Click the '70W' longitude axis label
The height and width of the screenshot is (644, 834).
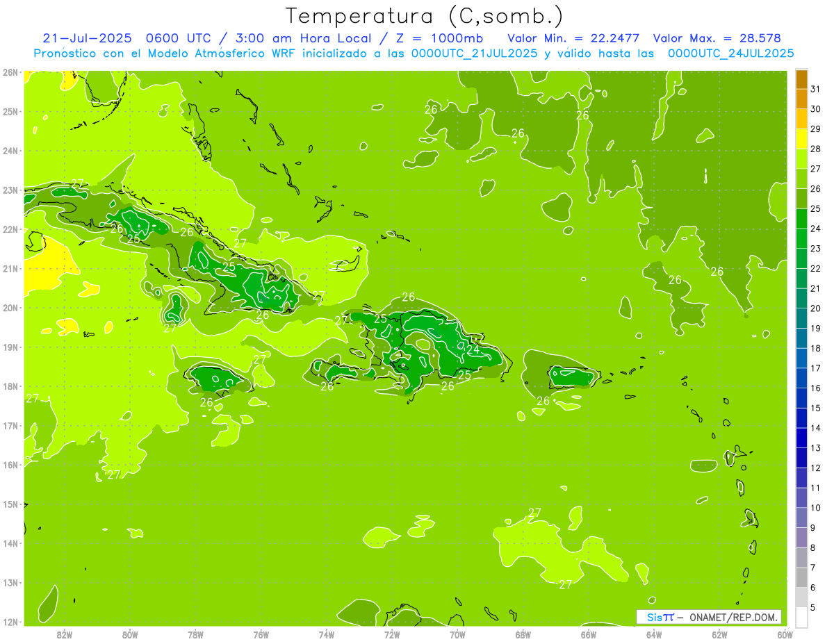tap(457, 634)
